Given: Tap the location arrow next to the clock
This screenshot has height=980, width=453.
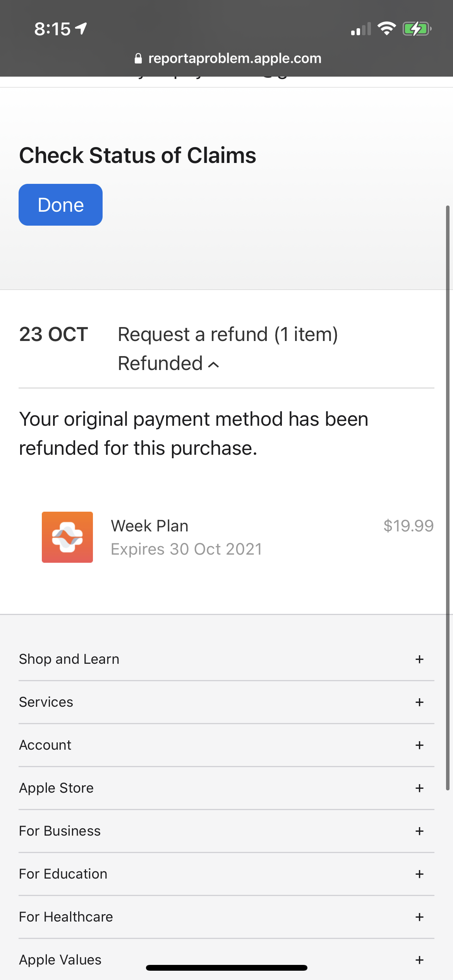Looking at the screenshot, I should coord(80,28).
